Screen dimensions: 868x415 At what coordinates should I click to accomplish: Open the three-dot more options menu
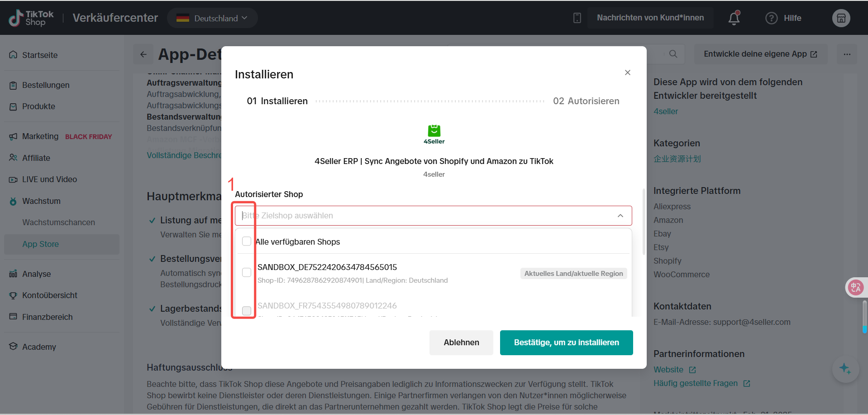tap(847, 54)
